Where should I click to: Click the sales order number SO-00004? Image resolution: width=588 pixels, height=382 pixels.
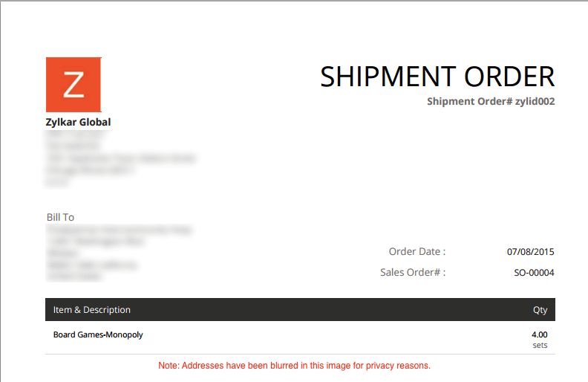pyautogui.click(x=534, y=273)
